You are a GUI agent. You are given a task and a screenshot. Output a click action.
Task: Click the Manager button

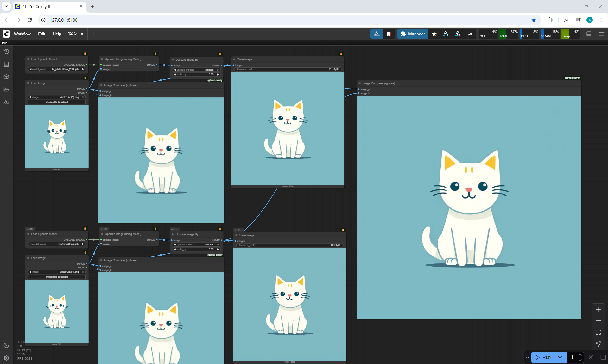[413, 34]
